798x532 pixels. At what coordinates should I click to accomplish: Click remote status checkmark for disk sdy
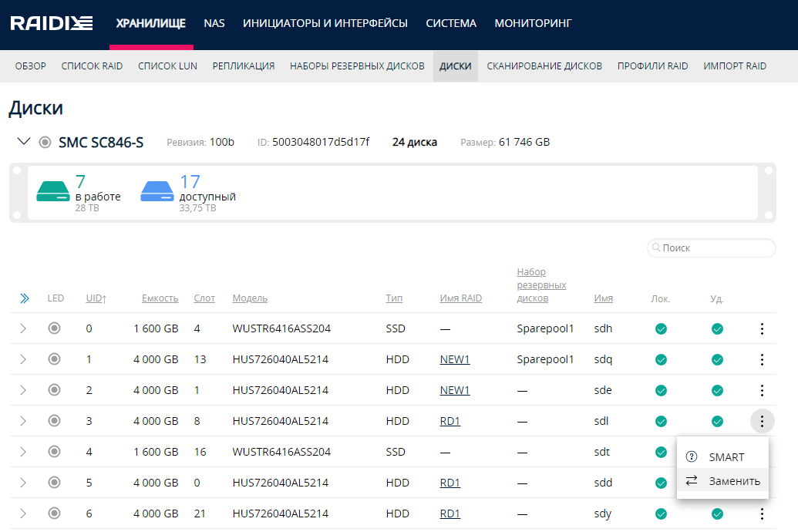(717, 514)
